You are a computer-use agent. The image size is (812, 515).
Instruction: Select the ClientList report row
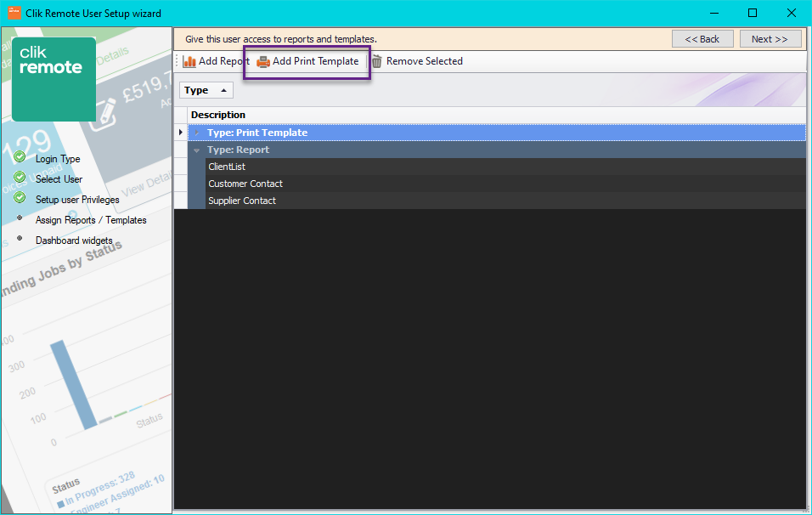505,167
